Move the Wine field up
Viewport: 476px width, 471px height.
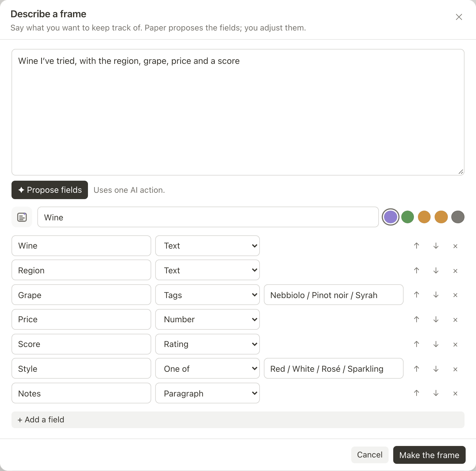click(x=416, y=246)
